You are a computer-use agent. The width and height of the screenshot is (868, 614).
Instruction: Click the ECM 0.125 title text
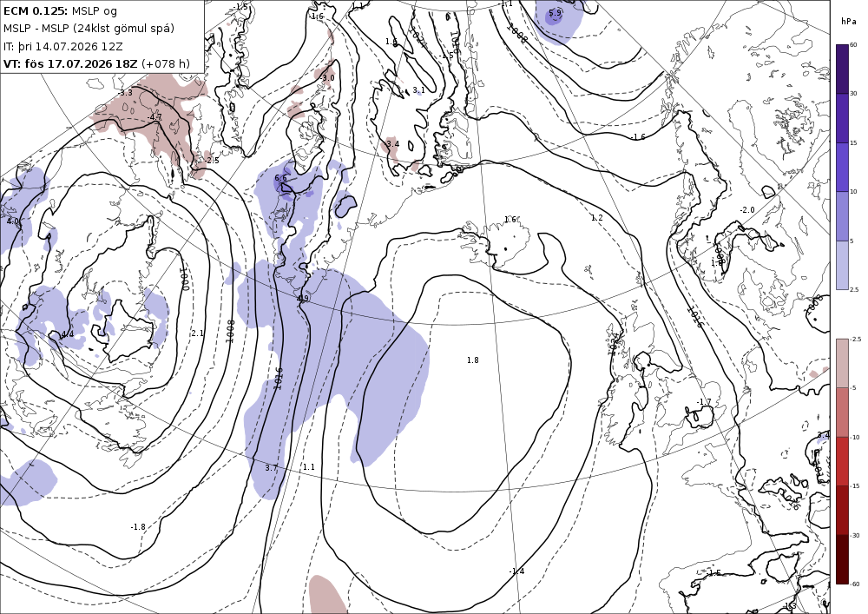[x=36, y=10]
